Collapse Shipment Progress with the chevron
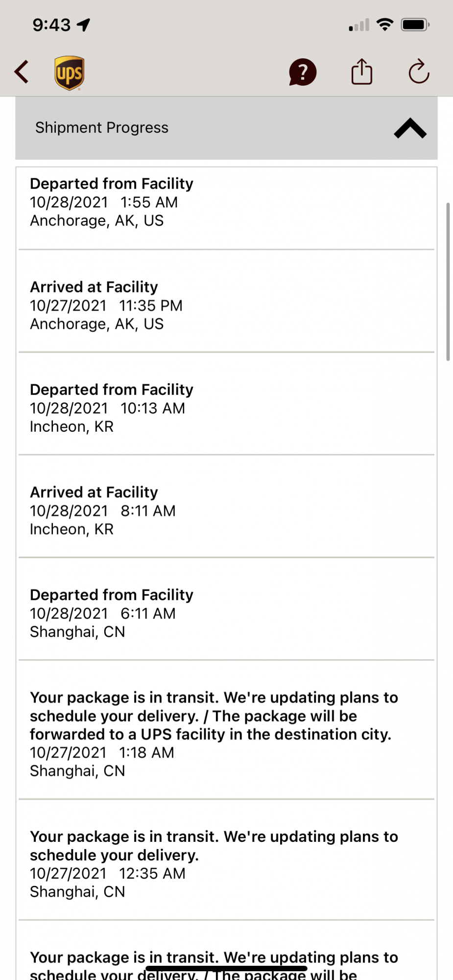The height and width of the screenshot is (980, 453). [x=410, y=128]
